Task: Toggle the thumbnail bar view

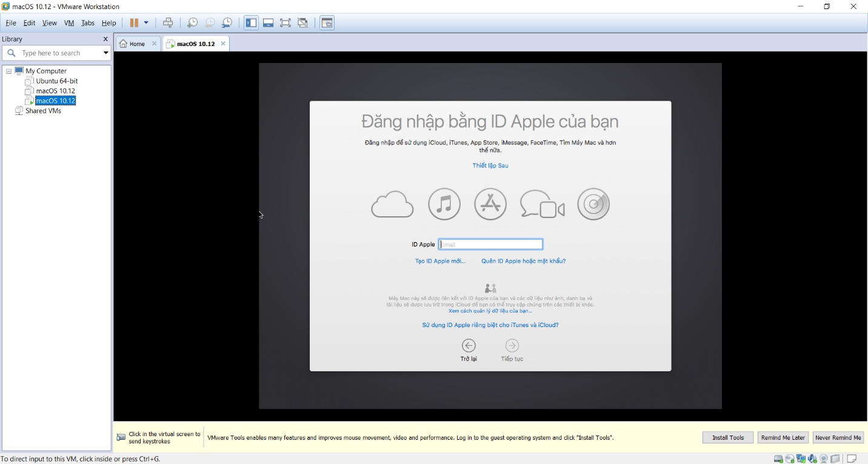Action: pos(268,23)
